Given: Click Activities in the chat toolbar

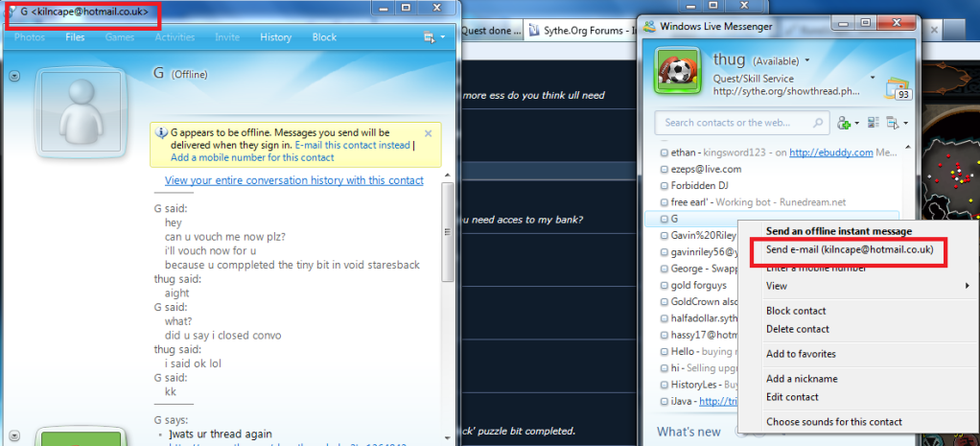Looking at the screenshot, I should click(x=175, y=37).
